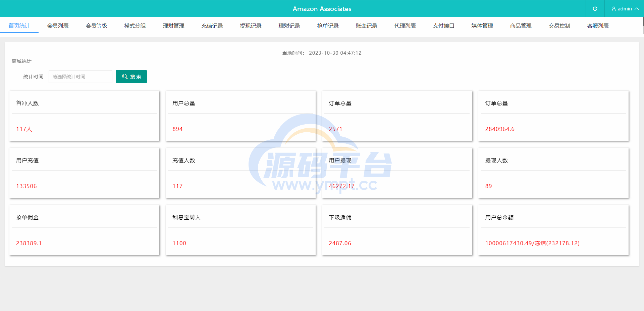Click the 提现人数 value 89
This screenshot has width=644, height=311.
488,186
